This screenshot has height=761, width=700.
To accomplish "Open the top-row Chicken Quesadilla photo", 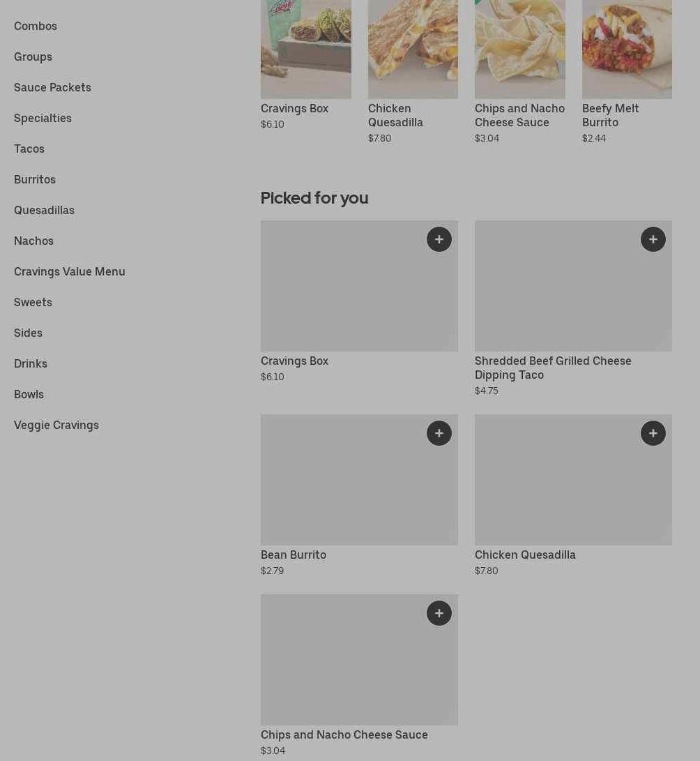I will point(413,49).
